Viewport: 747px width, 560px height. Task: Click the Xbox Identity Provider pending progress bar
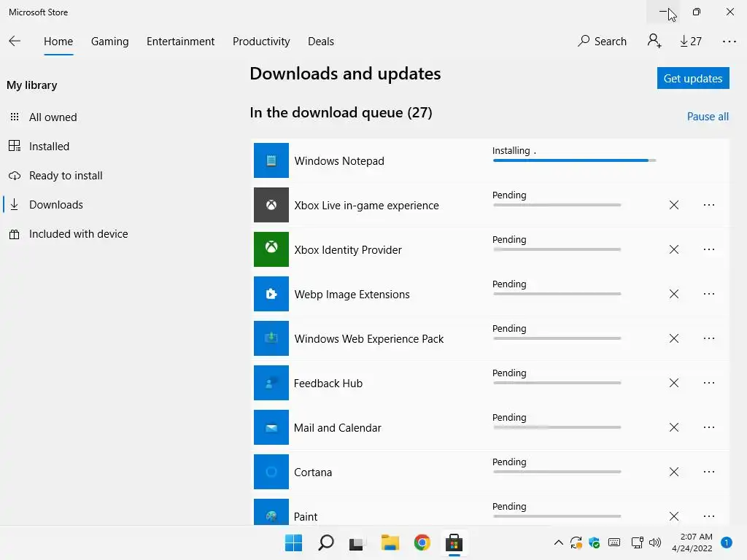point(557,249)
